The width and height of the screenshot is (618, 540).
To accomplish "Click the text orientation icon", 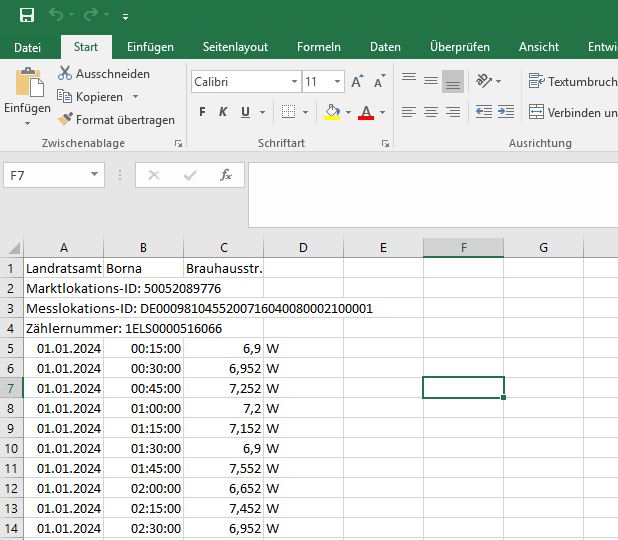I will click(483, 81).
